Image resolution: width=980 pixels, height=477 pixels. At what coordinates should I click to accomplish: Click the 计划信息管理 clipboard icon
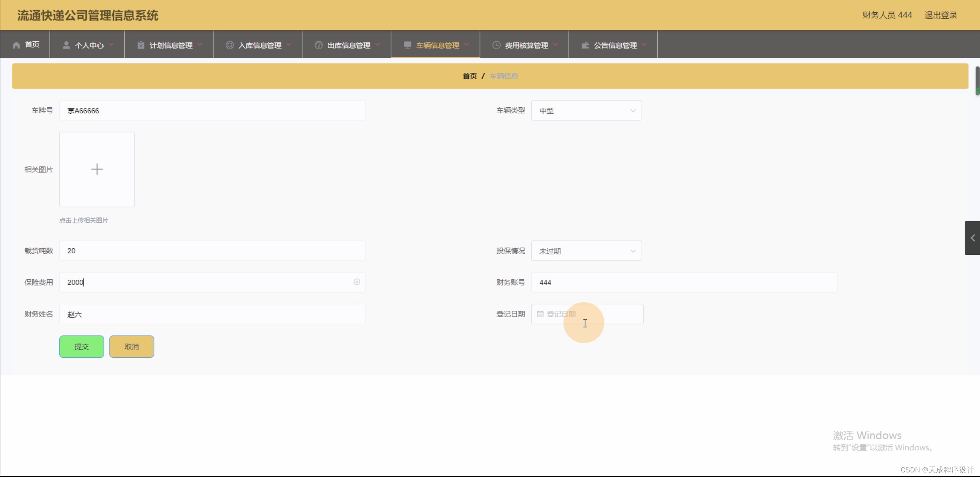(140, 44)
